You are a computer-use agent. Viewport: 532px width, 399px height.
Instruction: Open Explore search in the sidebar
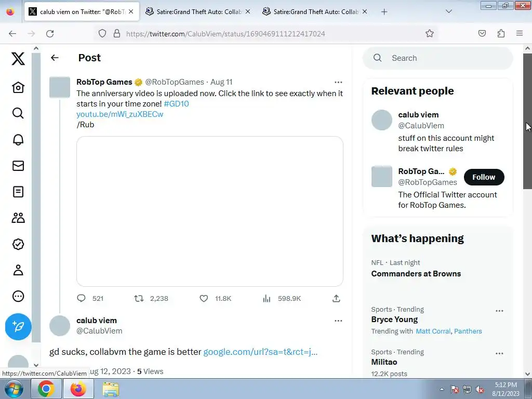[x=18, y=113]
